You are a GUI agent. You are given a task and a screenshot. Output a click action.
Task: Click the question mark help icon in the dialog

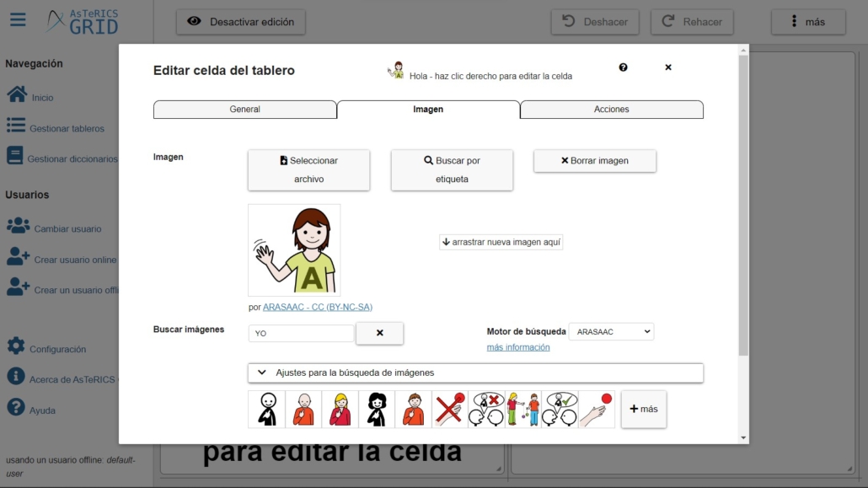[623, 67]
